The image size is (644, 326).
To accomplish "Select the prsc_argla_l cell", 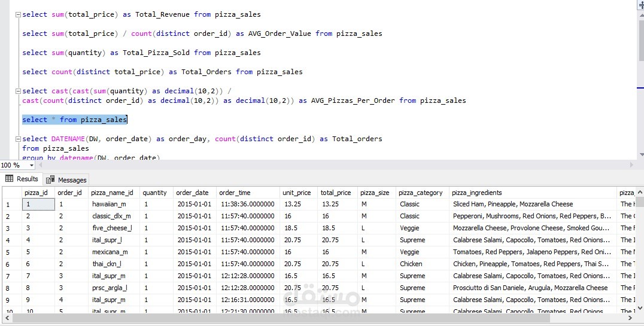I will click(x=114, y=288).
